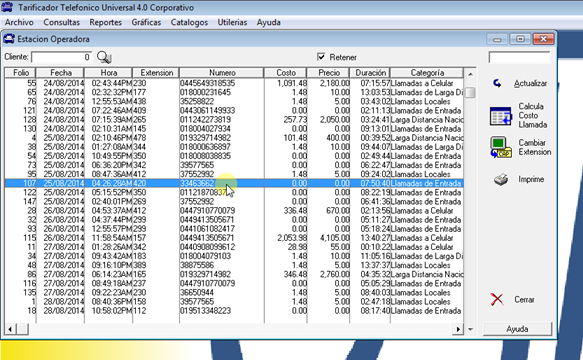The width and height of the screenshot is (583, 360).
Task: Click the Imprime button label
Action: (x=531, y=179)
